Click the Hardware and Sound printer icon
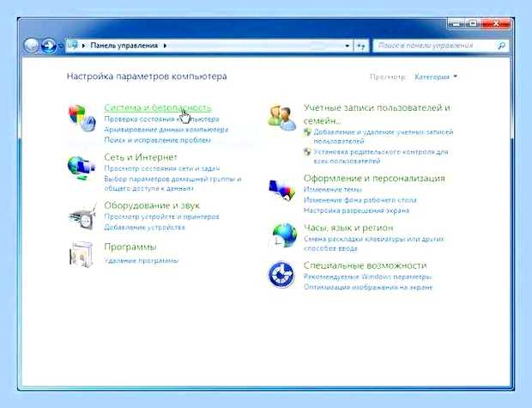Viewport: 532px width, 408px height. [x=82, y=217]
